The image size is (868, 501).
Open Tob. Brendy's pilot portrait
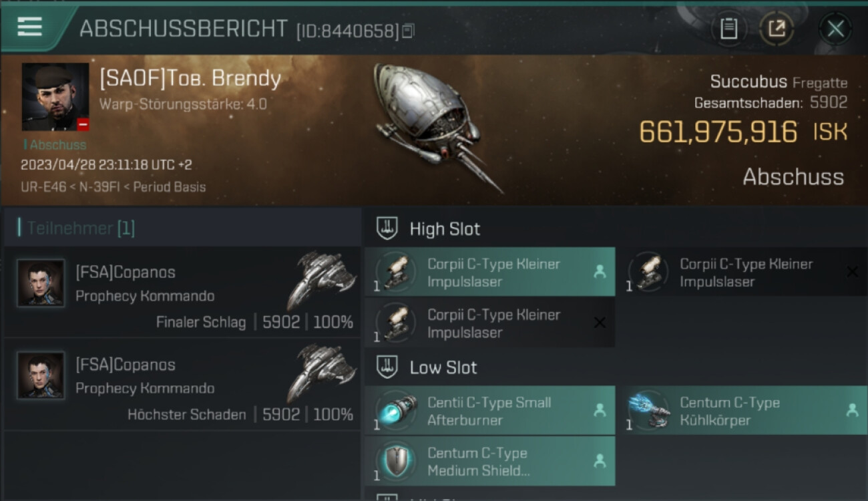55,97
